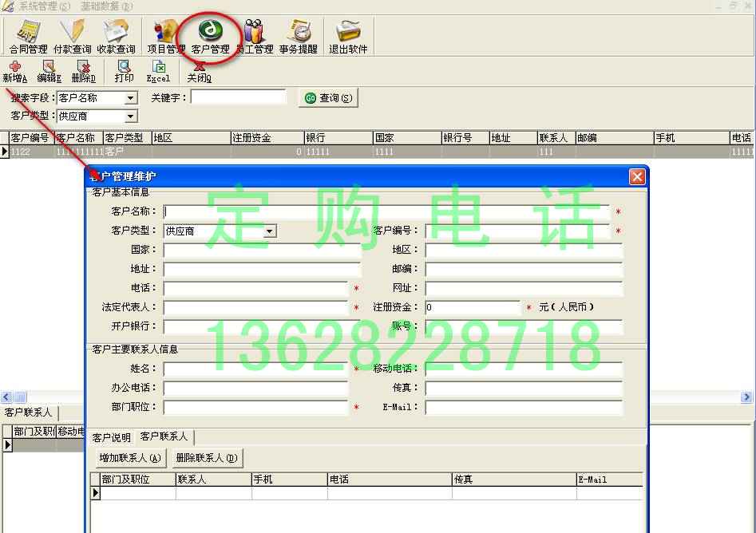Click 增加联系人 add contact button

[x=130, y=458]
